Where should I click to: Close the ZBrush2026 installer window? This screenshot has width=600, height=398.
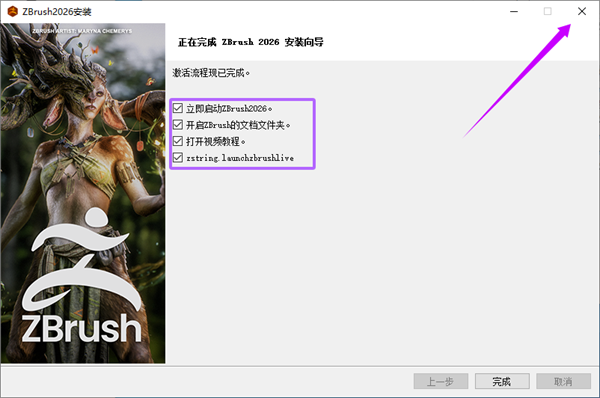(x=582, y=11)
